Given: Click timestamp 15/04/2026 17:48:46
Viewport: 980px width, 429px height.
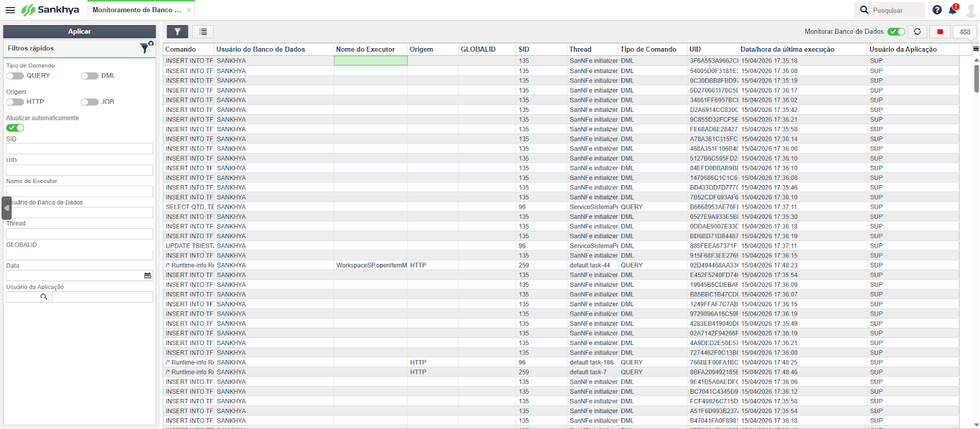Looking at the screenshot, I should [x=770, y=372].
